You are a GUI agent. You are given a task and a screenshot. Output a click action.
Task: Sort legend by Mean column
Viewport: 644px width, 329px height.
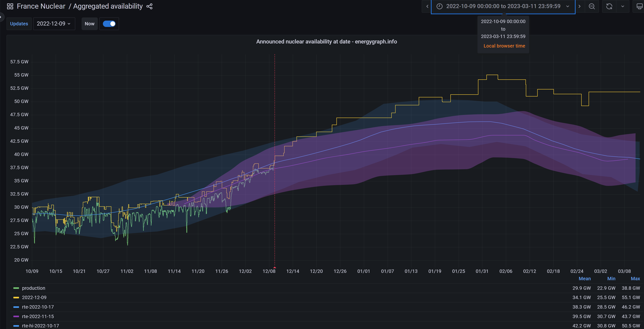click(x=585, y=278)
